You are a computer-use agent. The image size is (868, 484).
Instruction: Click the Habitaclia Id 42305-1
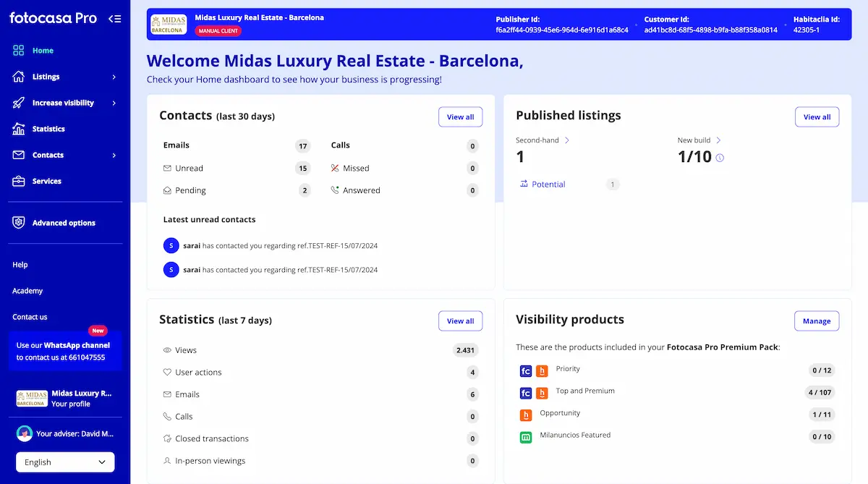(807, 30)
